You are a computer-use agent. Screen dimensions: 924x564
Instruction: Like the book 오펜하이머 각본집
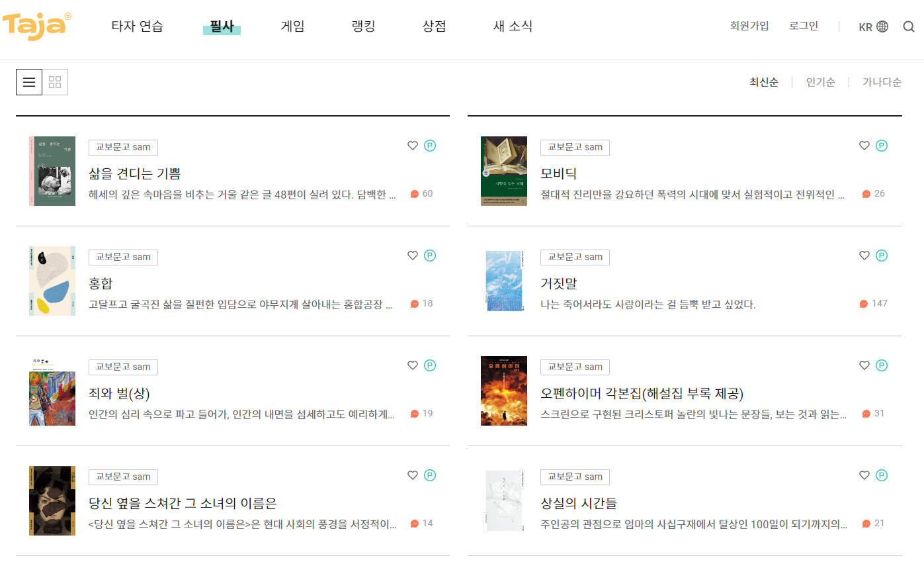pyautogui.click(x=864, y=365)
